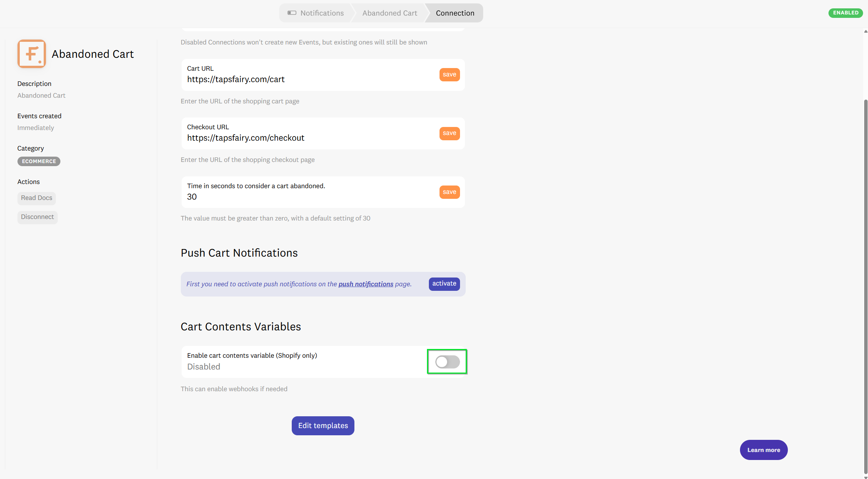Go to Abandoned Cart breadcrumb tab

(x=389, y=13)
